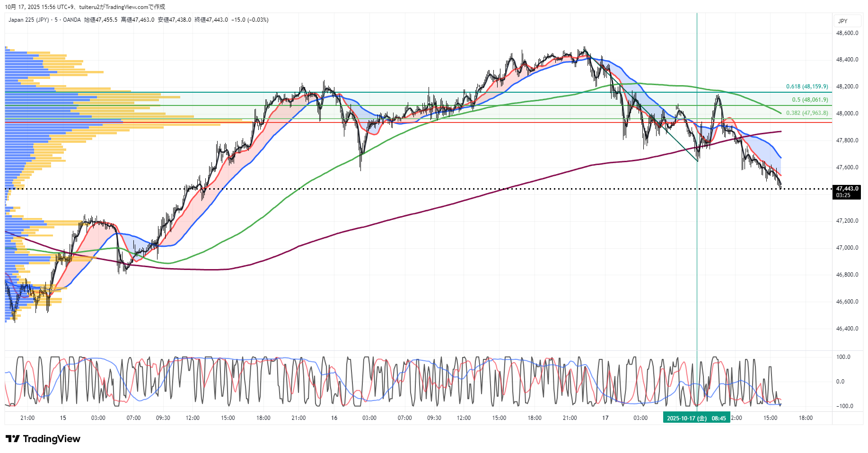This screenshot has width=868, height=453.
Task: Click the oscillator 100.0 scale label
Action: [843, 357]
